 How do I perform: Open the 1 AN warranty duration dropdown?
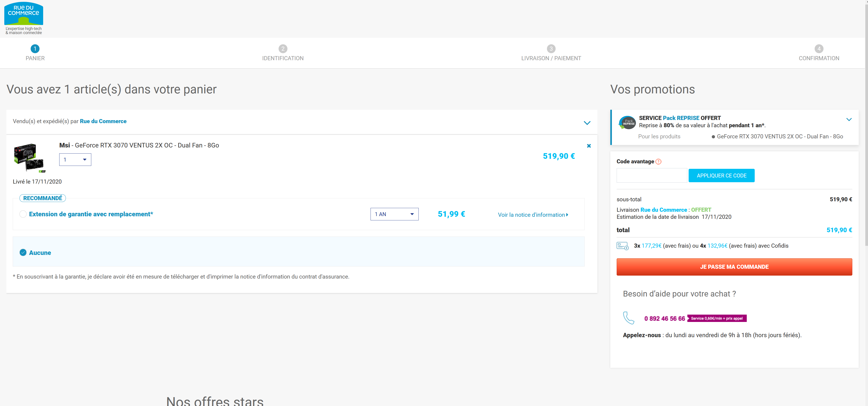(394, 214)
